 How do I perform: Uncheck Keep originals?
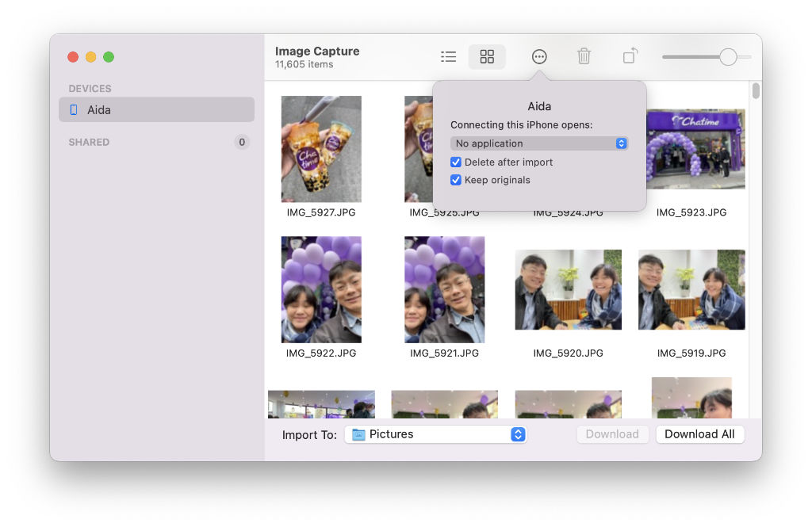click(456, 181)
